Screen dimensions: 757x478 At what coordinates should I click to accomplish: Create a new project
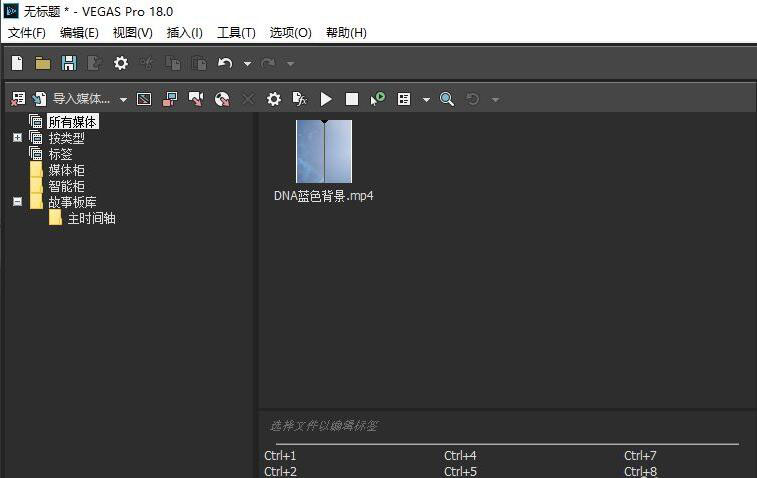17,63
